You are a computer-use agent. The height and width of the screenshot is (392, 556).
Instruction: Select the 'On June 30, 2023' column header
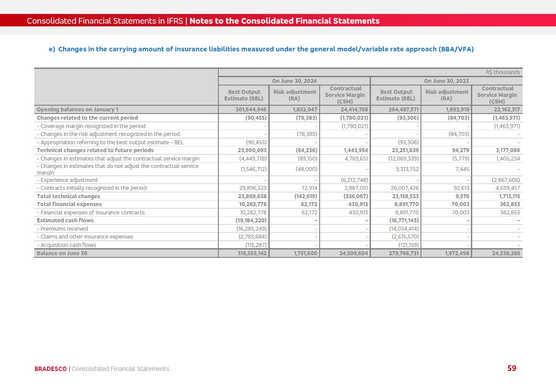coord(446,81)
